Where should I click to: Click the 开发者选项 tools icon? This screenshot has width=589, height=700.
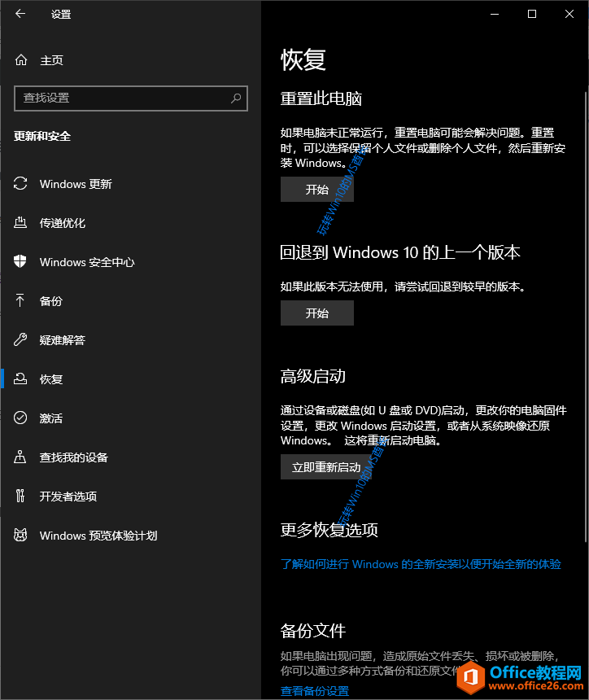[20, 496]
